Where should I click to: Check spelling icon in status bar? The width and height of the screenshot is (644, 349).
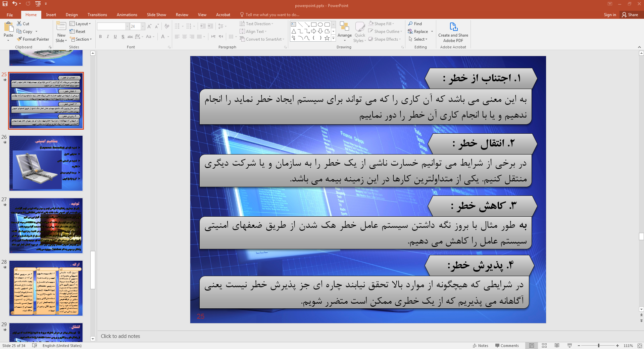[x=34, y=346]
